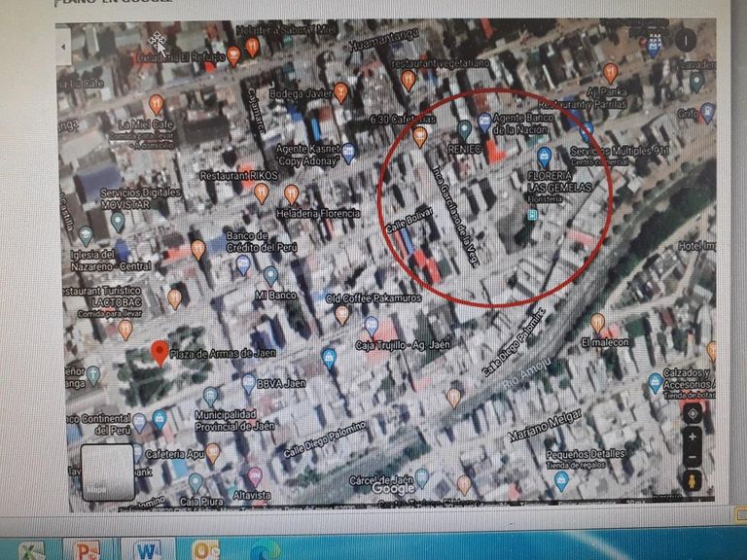The height and width of the screenshot is (560, 747).
Task: Select the Mi Banco pin
Action: coord(270,276)
